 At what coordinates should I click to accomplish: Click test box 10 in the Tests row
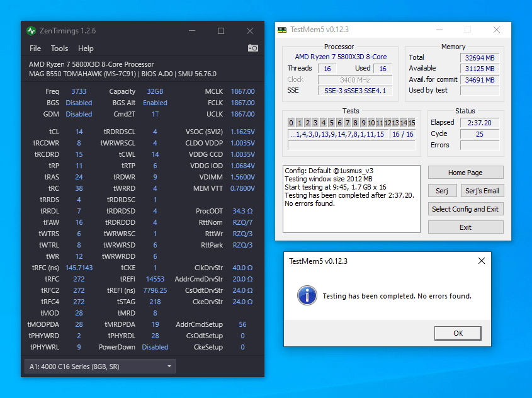click(x=371, y=123)
